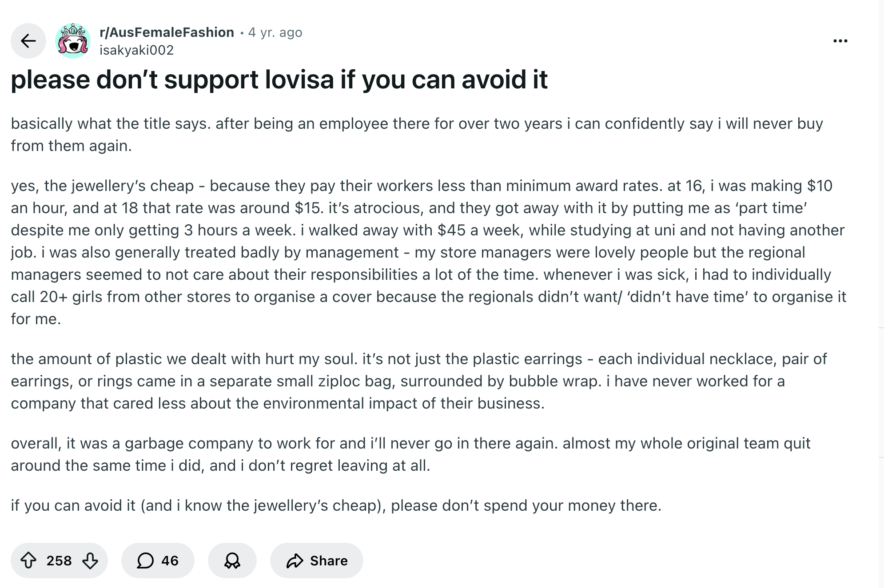Click the speech bubble comments icon

click(x=145, y=560)
